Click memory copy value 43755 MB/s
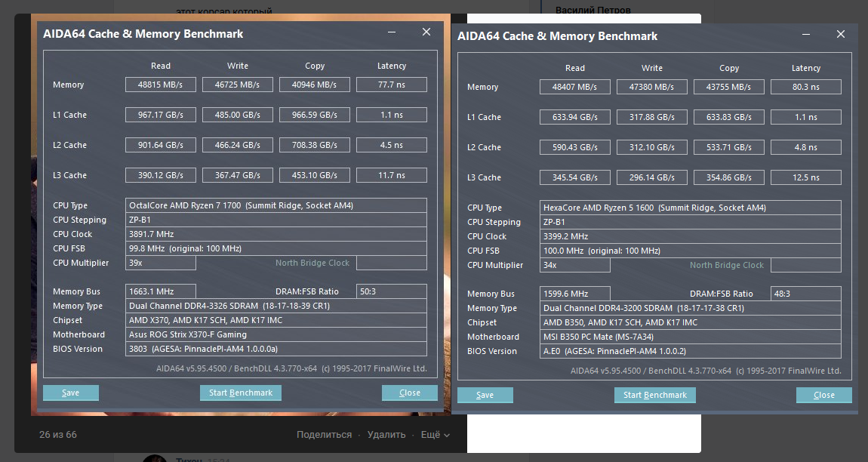The height and width of the screenshot is (462, 868). [728, 87]
